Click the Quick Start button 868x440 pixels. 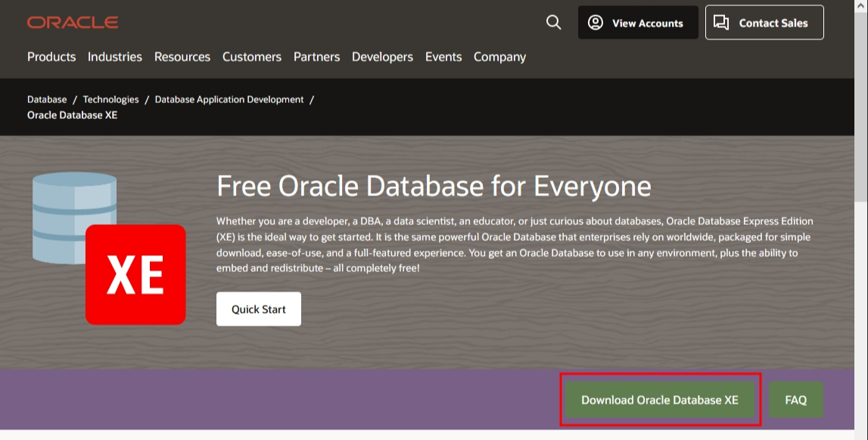click(x=259, y=309)
